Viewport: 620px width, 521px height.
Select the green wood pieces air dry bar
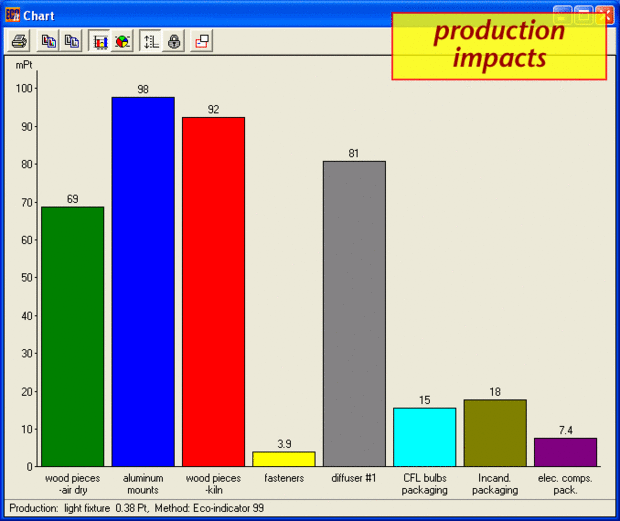click(73, 337)
